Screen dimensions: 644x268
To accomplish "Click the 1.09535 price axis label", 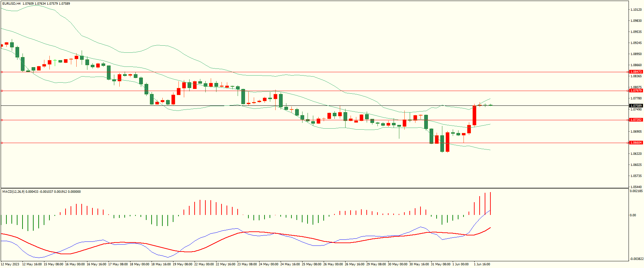I will (x=636, y=32).
